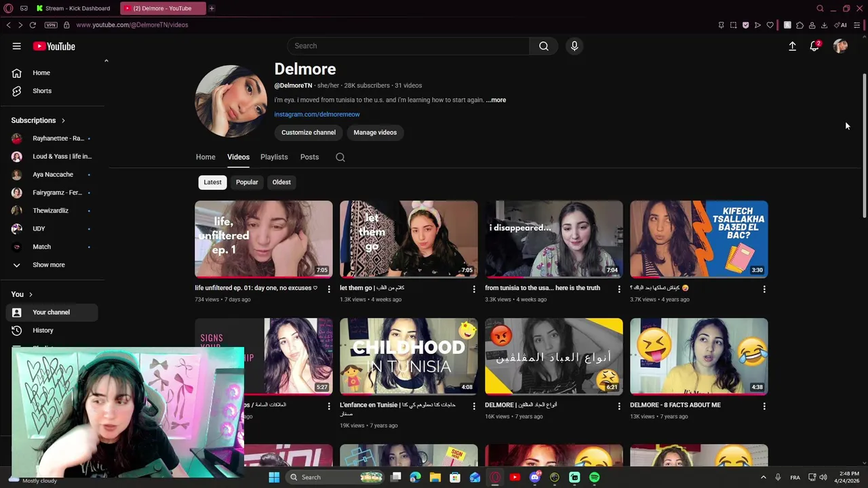This screenshot has width=868, height=488.
Task: Show hidden system tray icons chevron
Action: click(x=764, y=477)
